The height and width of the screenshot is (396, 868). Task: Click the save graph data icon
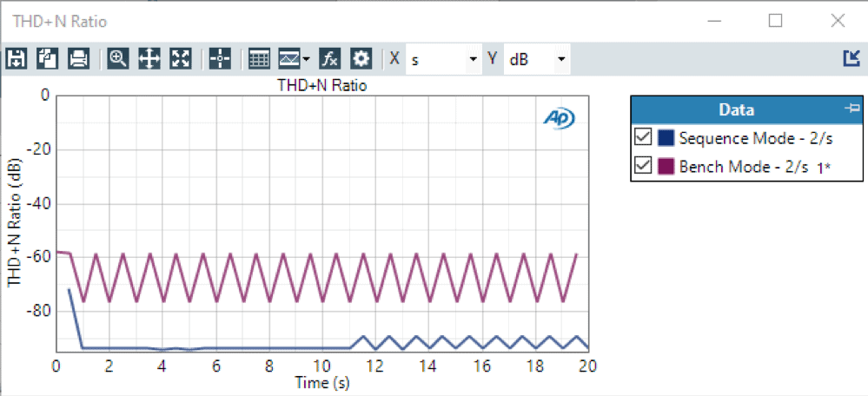coord(16,59)
